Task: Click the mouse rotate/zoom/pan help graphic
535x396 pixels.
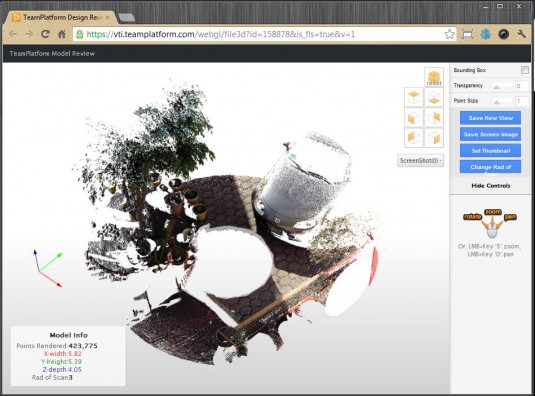Action: click(491, 224)
